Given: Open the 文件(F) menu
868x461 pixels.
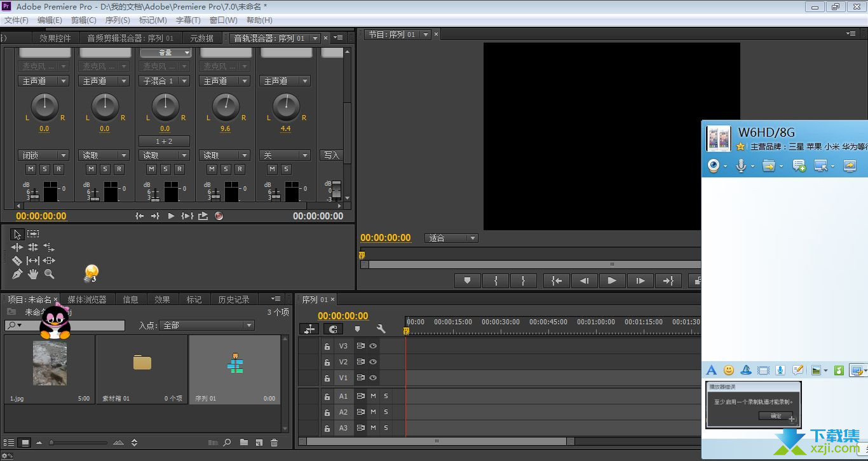Looking at the screenshot, I should pos(16,20).
